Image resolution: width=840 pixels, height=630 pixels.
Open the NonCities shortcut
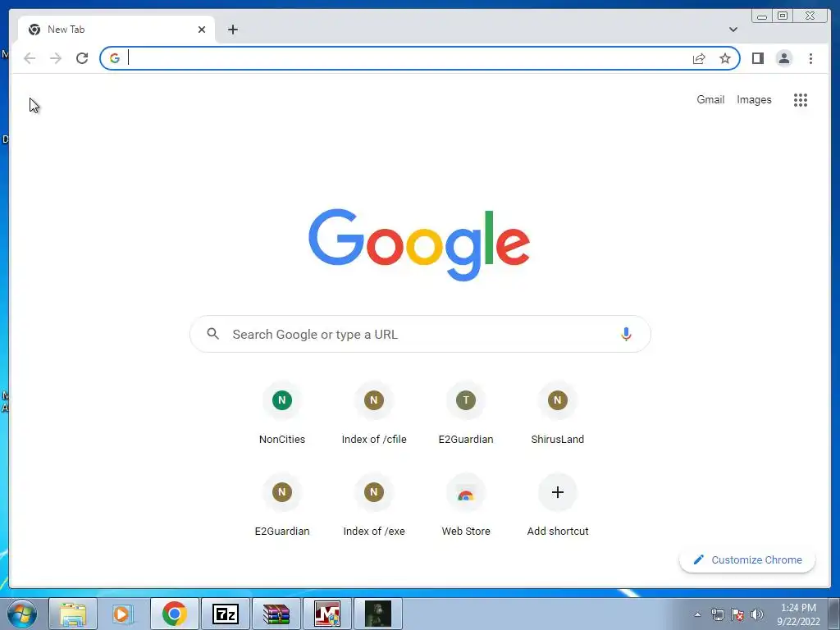coord(282,414)
